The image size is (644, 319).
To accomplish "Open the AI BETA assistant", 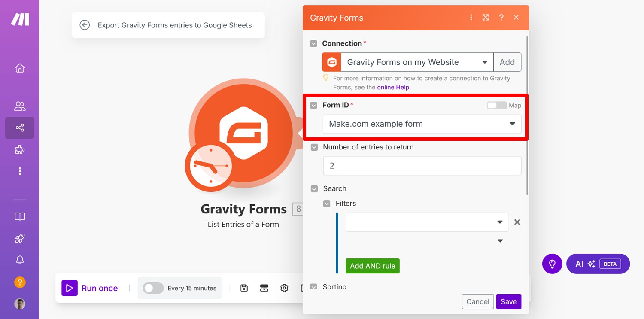I will coord(598,264).
